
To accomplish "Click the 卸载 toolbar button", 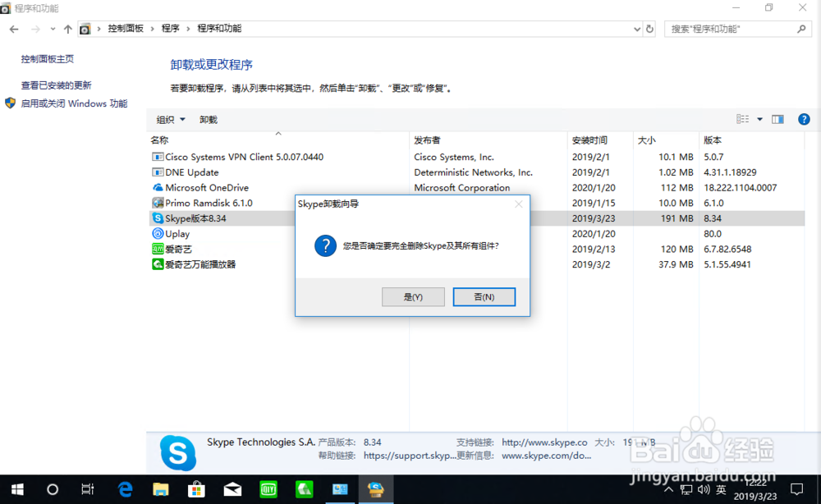I will tap(209, 119).
